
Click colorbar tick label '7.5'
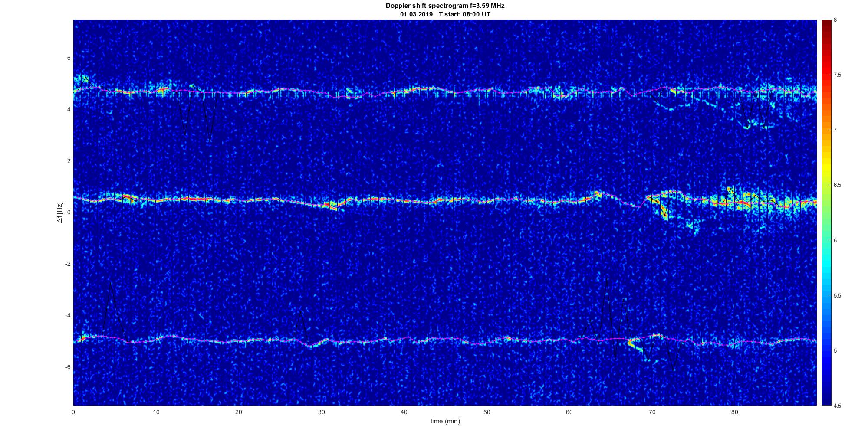pyautogui.click(x=837, y=75)
